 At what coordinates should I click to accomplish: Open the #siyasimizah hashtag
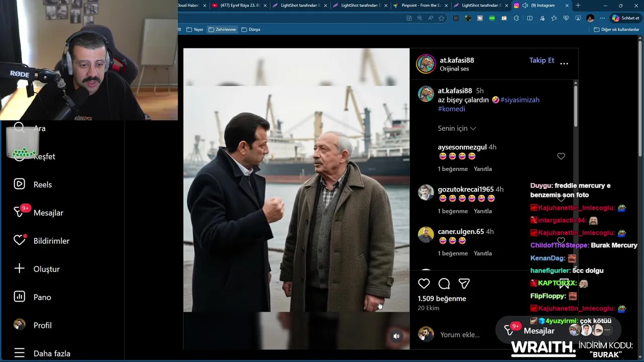click(520, 100)
